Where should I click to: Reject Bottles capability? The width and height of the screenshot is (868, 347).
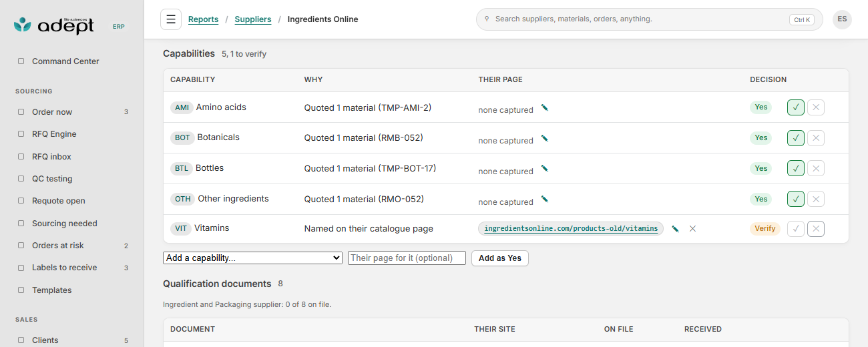click(x=816, y=168)
